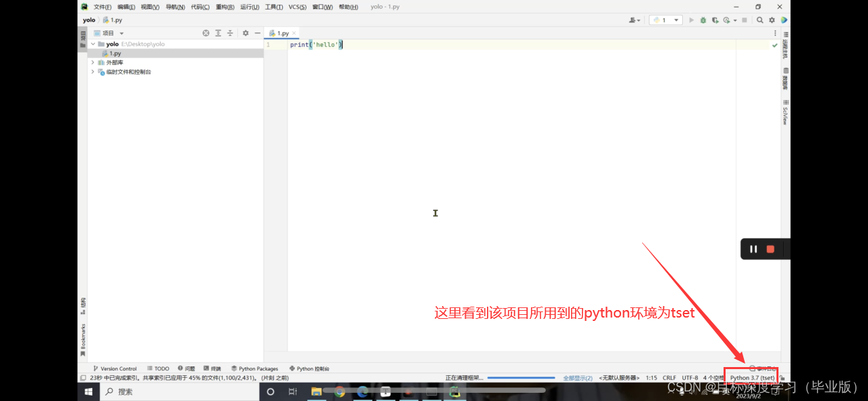
Task: Run with coverage shield icon
Action: 715,20
